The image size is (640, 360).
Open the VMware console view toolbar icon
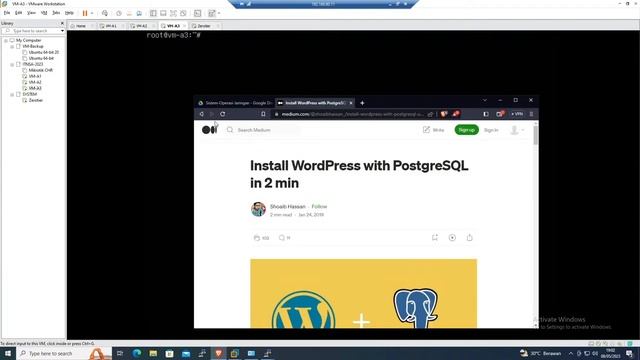pyautogui.click(x=198, y=13)
